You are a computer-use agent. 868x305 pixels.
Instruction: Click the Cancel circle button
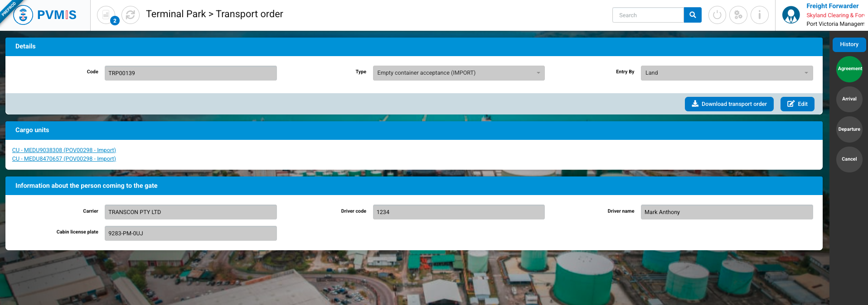(849, 159)
